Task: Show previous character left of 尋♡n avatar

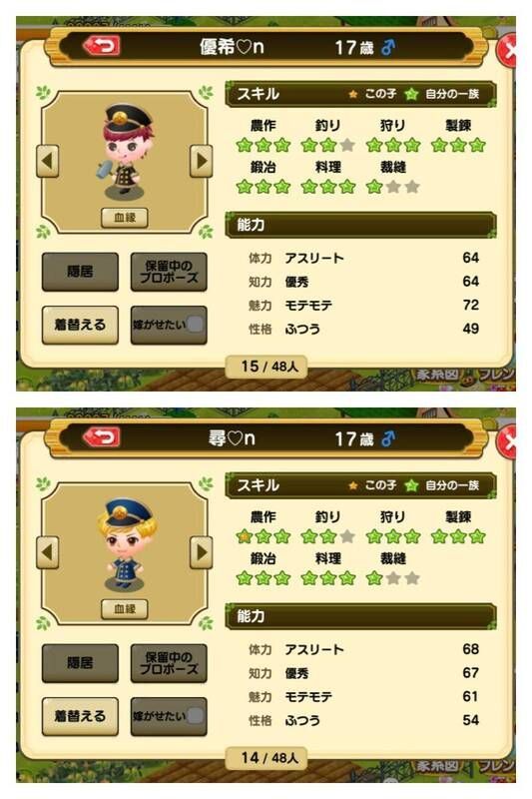Action: tap(47, 552)
